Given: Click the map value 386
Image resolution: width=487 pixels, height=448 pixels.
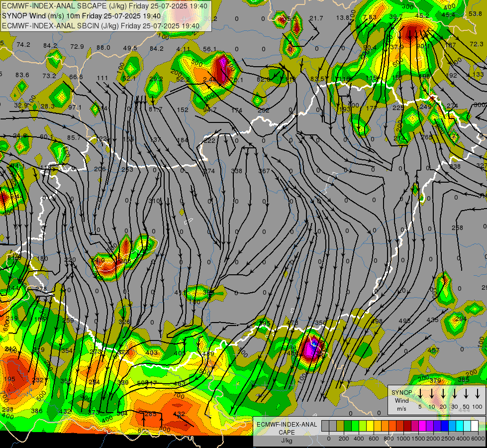Looking at the screenshot, I should click(37, 411).
